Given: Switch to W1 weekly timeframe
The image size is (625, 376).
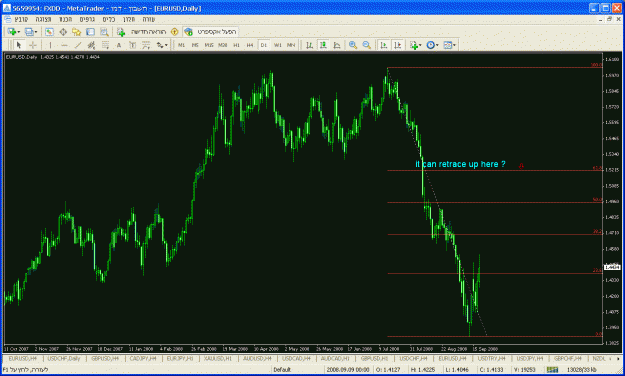Looking at the screenshot, I should pyautogui.click(x=277, y=45).
